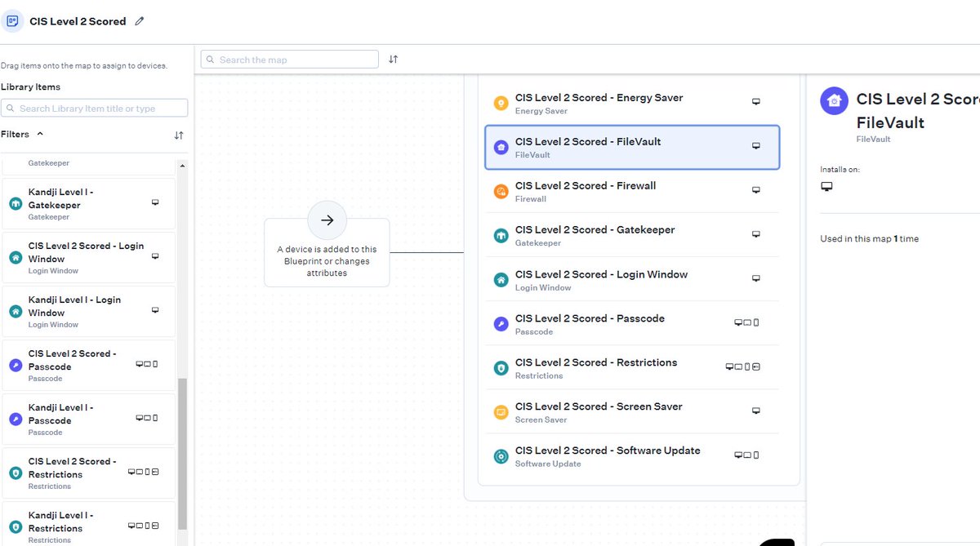Click Kandji Level I - Restrictions library item

click(x=88, y=524)
